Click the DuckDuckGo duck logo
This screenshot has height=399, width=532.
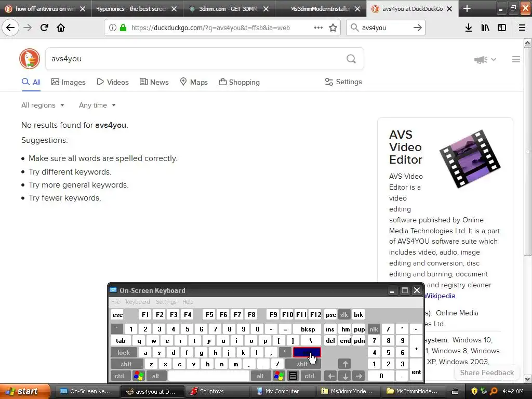click(x=30, y=59)
